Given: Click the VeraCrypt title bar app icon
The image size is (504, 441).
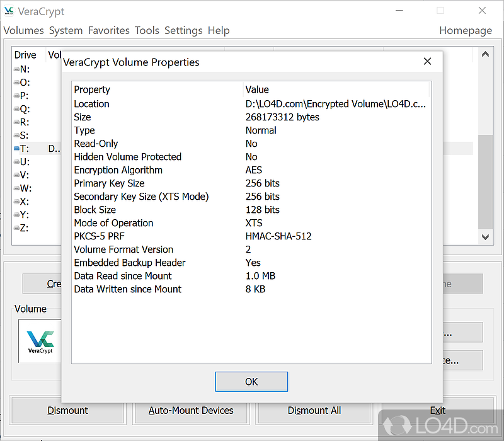Looking at the screenshot, I should 9,11.
